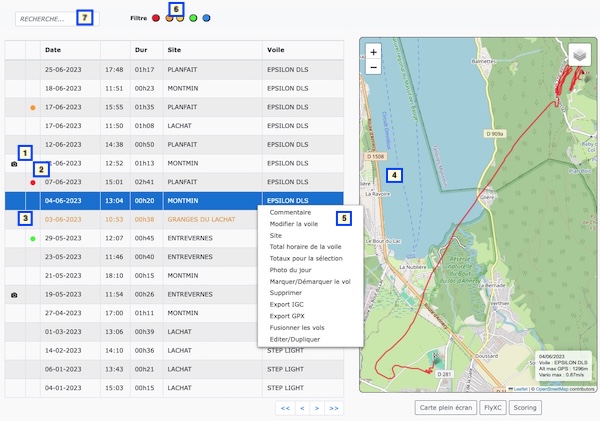Select flight dated 06-01-2023
Image resolution: width=600 pixels, height=421 pixels.
pyautogui.click(x=174, y=369)
